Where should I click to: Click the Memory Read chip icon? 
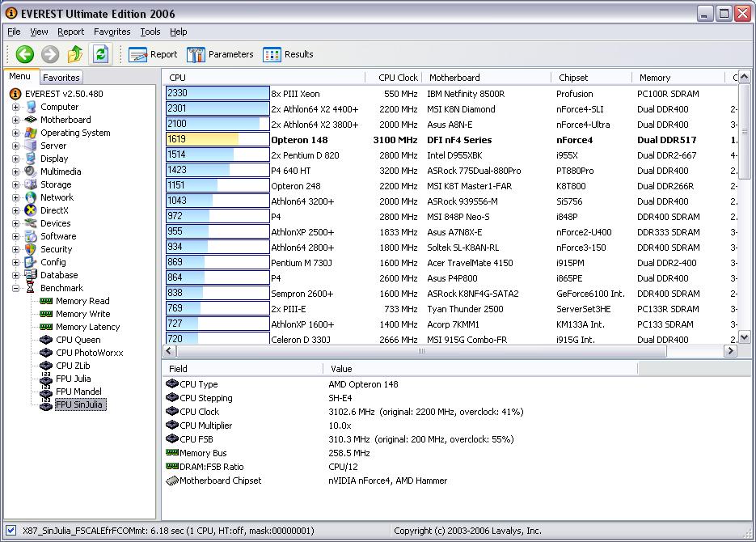[46, 301]
